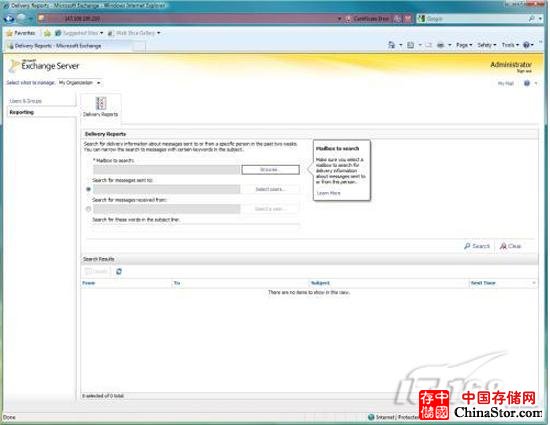
Task: Click the Add to Favorites Bar icon
Action: point(47,33)
